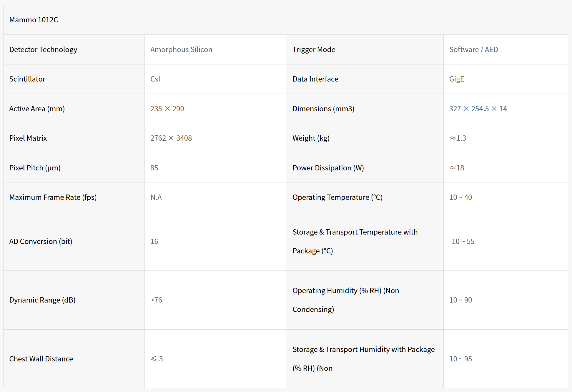Viewport: 572px width, 392px height.
Task: Select the Amorphous Silicon value
Action: 181,49
